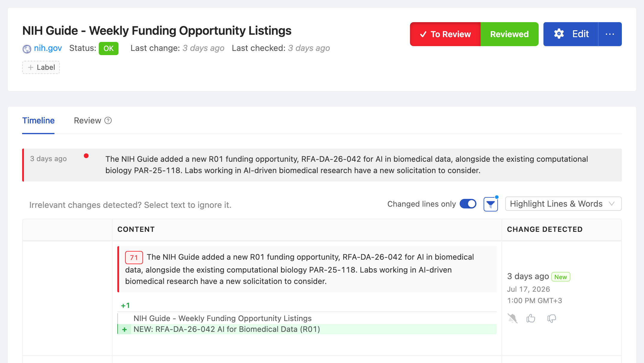Give thumbs up to detected change
Viewport: 644px width, 363px height.
(x=531, y=318)
